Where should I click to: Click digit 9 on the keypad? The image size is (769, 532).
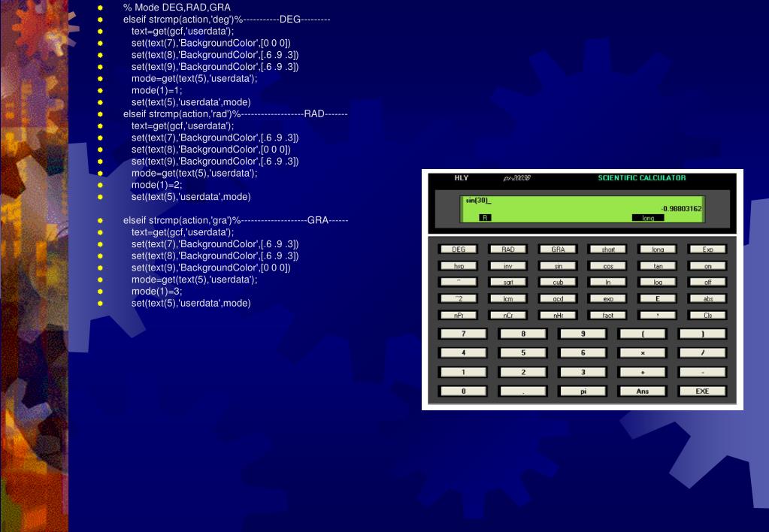583,334
